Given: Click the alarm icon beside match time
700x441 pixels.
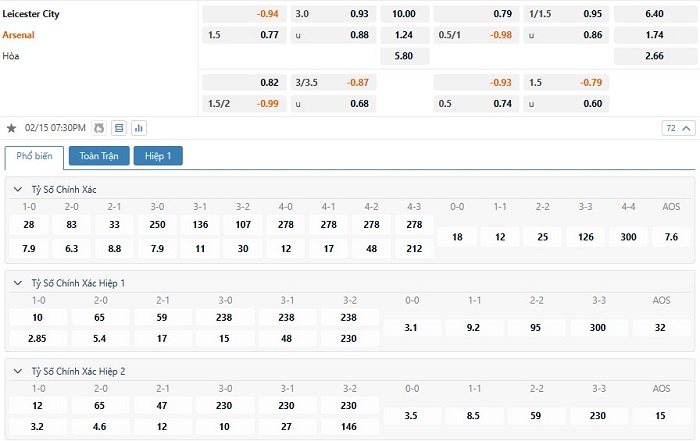Looking at the screenshot, I should [98, 128].
